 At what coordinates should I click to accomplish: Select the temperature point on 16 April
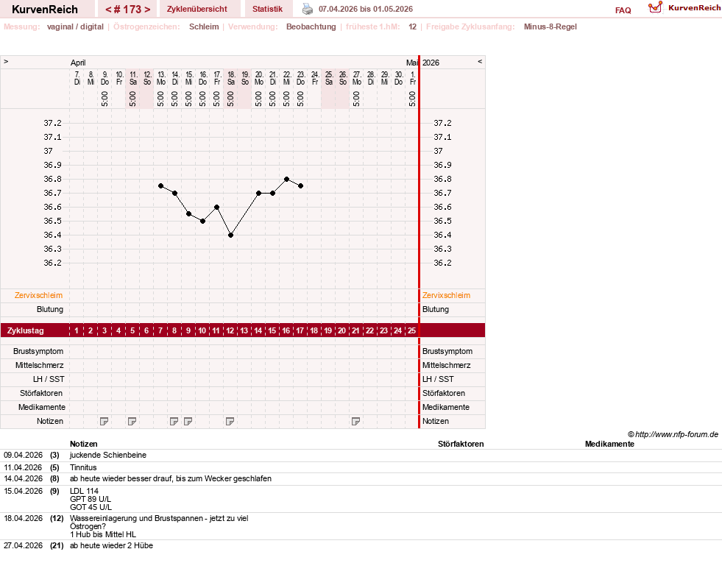pyautogui.click(x=202, y=221)
